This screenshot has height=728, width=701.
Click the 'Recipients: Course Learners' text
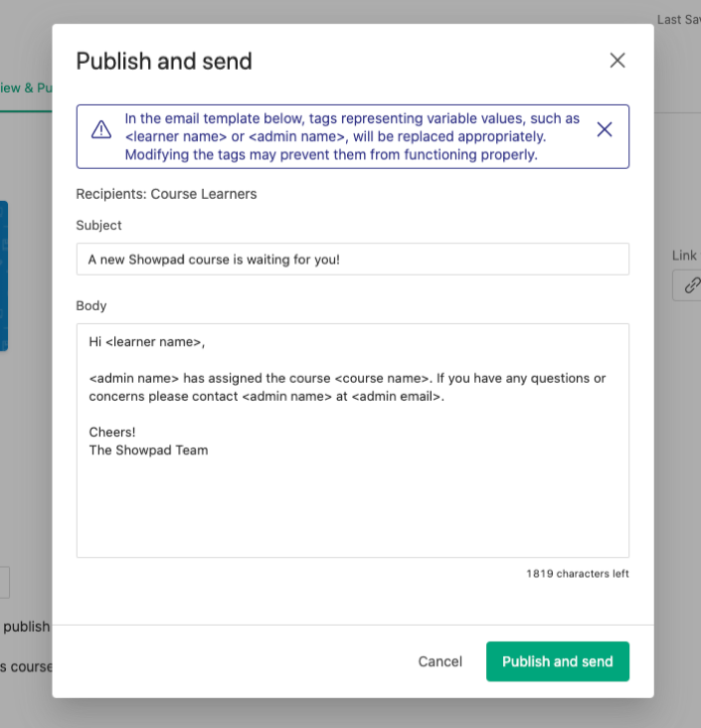point(166,194)
